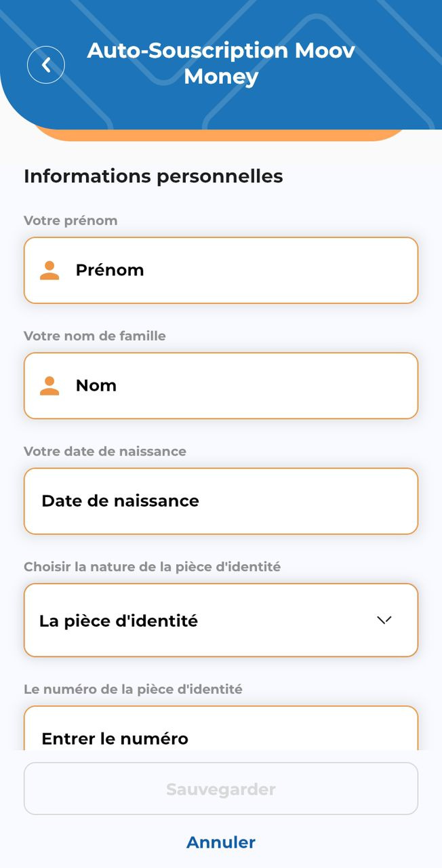The height and width of the screenshot is (868, 442).
Task: Click the Choisir la nature de la pièce label
Action: pyautogui.click(x=152, y=566)
